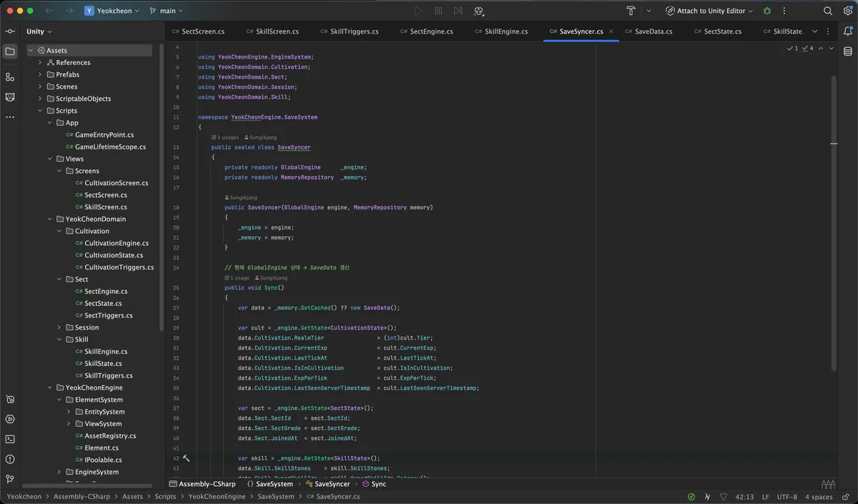
Task: Click the LF line separator status item
Action: (x=766, y=497)
